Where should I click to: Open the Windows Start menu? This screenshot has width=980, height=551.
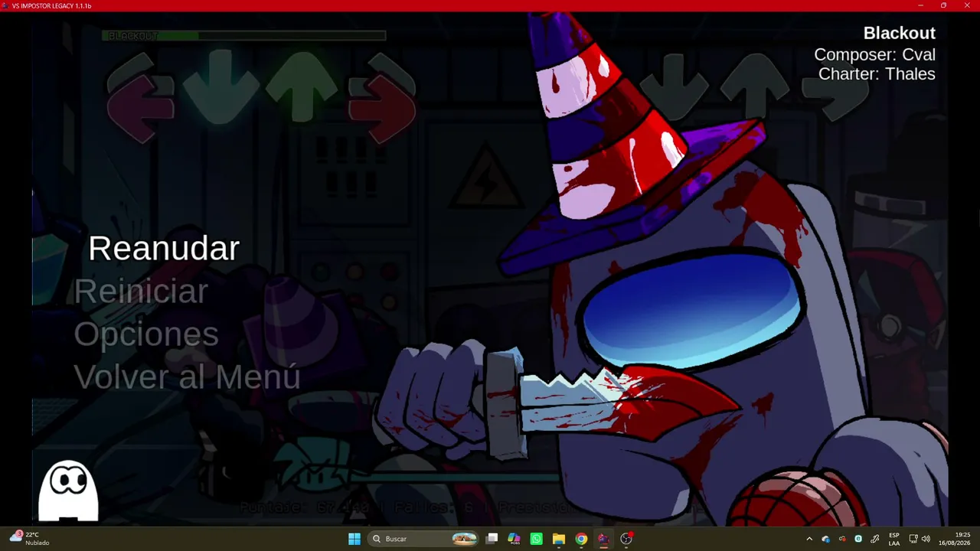click(x=354, y=539)
